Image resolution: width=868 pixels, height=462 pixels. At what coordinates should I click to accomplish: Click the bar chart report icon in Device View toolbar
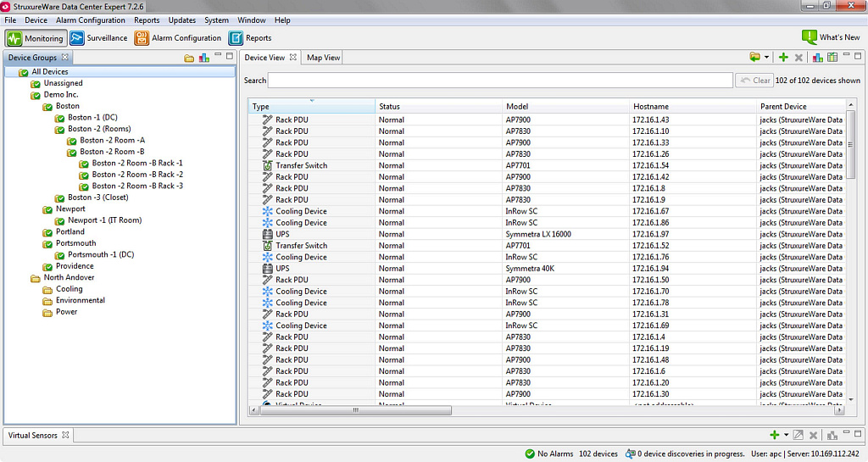[818, 57]
